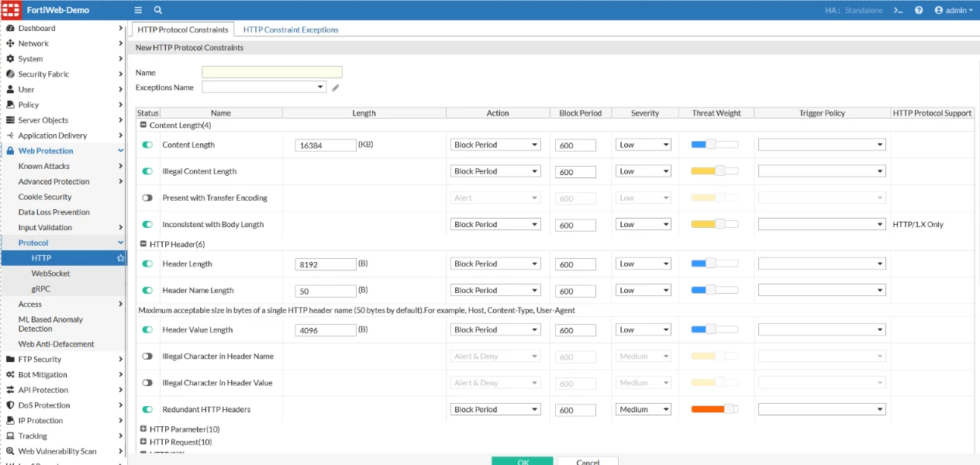Switch to HTTP Constraint Exceptions tab

coord(291,29)
